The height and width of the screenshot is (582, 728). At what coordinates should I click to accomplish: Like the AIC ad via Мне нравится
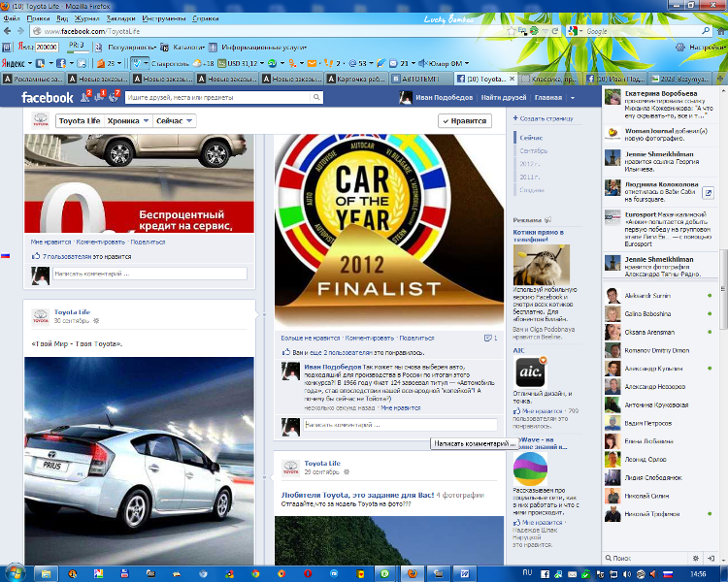tap(542, 410)
